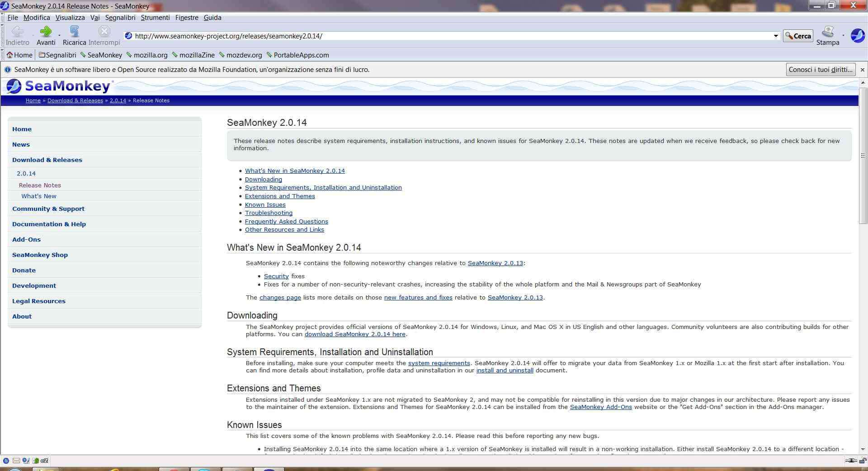Image resolution: width=868 pixels, height=471 pixels.
Task: Open Mail & Newsgroups from status bar envelope icon
Action: 16,461
